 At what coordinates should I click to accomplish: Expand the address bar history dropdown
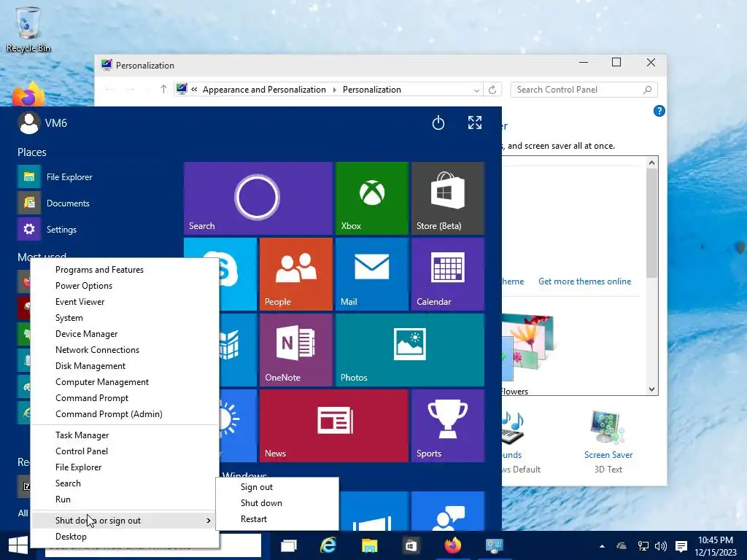click(x=476, y=90)
